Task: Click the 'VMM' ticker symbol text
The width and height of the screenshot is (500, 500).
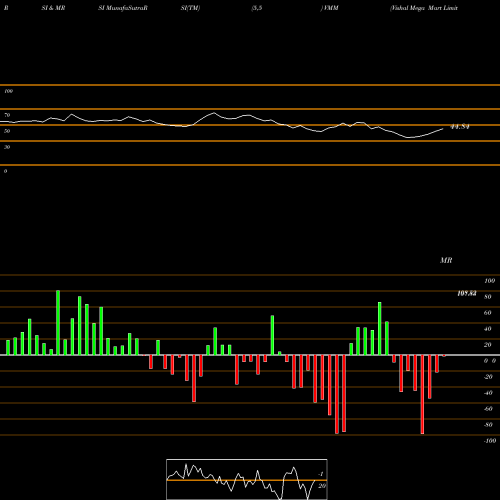Action: point(330,8)
